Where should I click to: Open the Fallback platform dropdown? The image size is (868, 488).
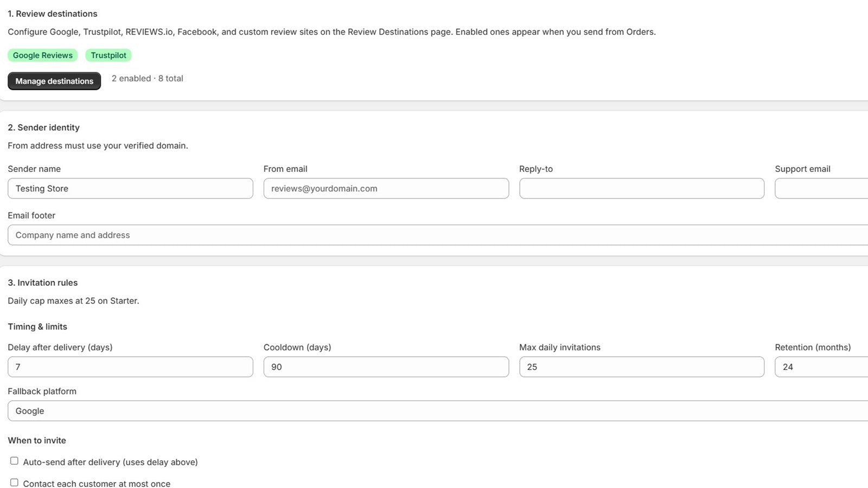tap(438, 410)
